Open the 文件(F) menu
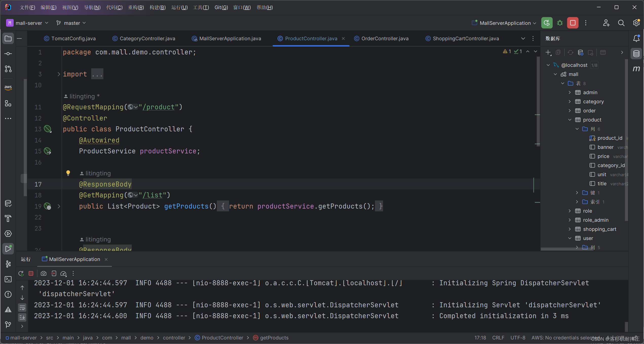Screen dimensions: 644x344 tap(27, 7)
